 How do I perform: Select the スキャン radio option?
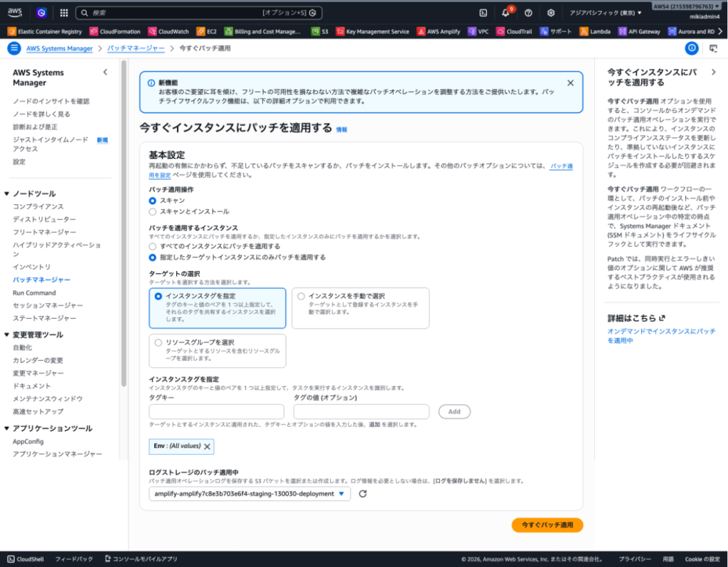[x=152, y=201]
